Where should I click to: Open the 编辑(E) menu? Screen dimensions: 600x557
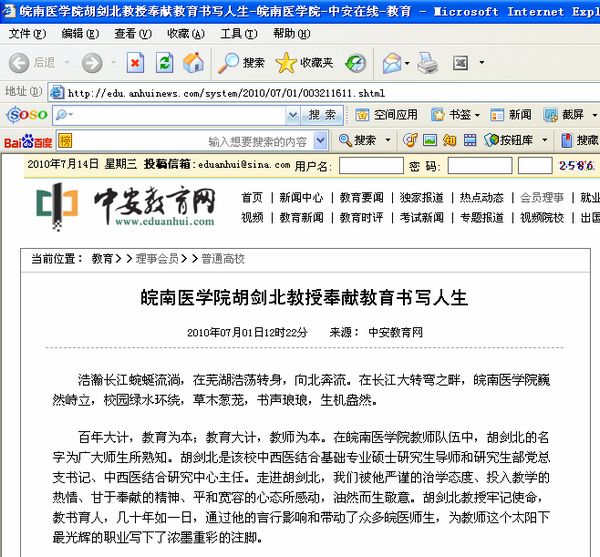click(x=80, y=34)
